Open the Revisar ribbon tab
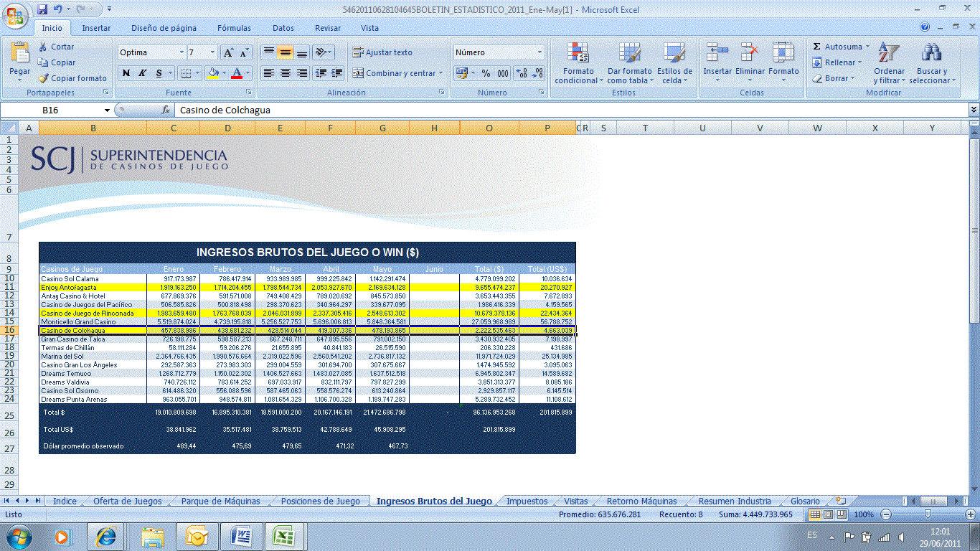Viewport: 980px width, 551px height. [328, 28]
